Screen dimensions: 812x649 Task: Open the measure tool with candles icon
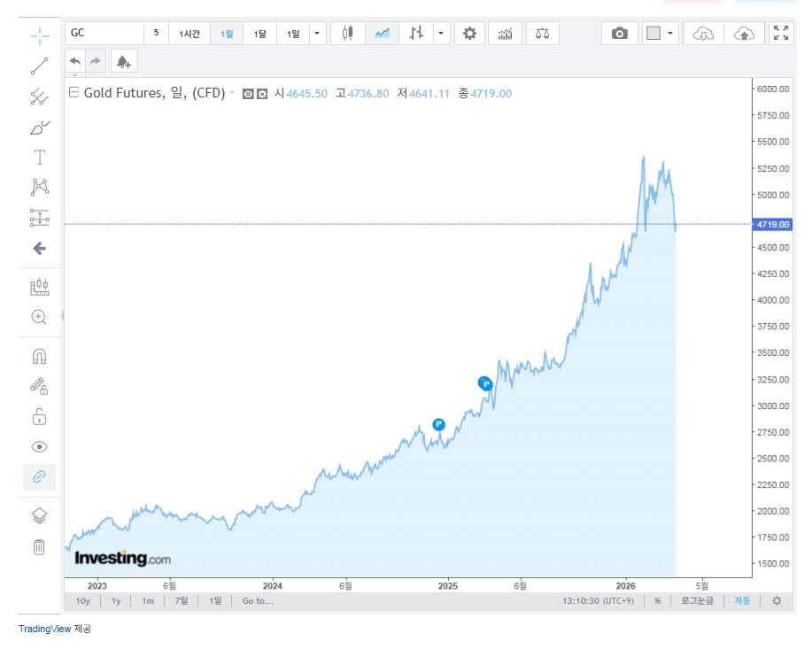[39, 287]
